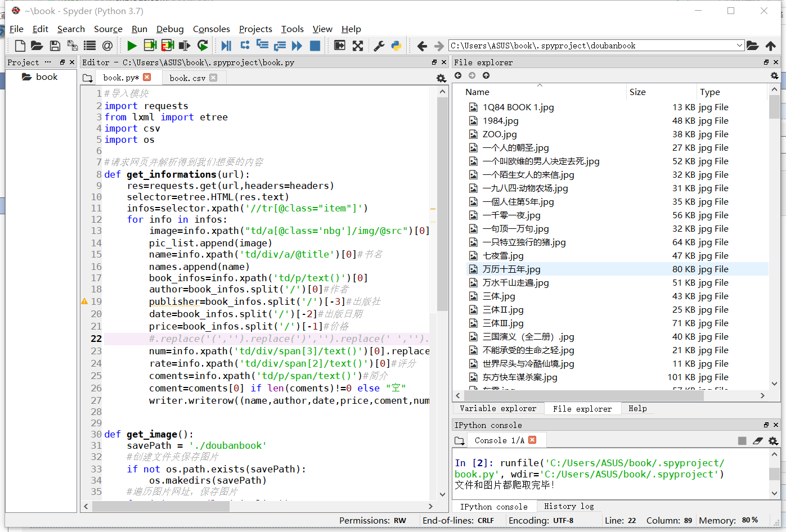Open the editor options gear menu
This screenshot has width=786, height=532.
click(x=441, y=78)
